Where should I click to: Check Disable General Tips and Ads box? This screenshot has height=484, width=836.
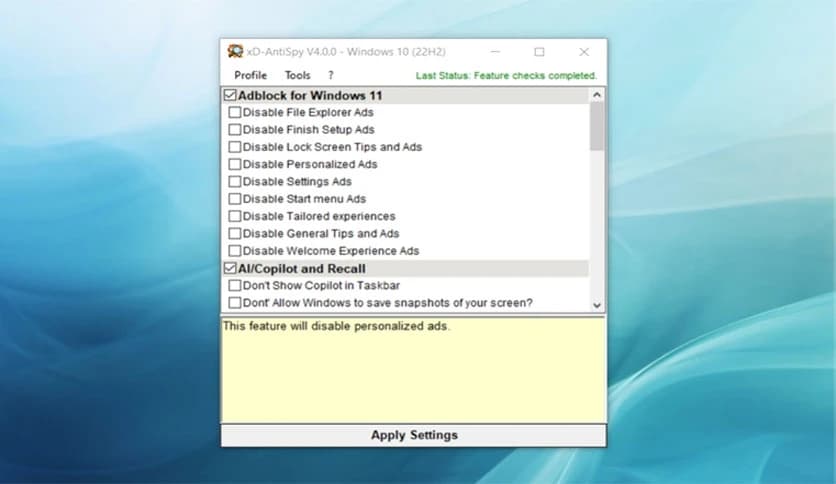click(x=235, y=233)
